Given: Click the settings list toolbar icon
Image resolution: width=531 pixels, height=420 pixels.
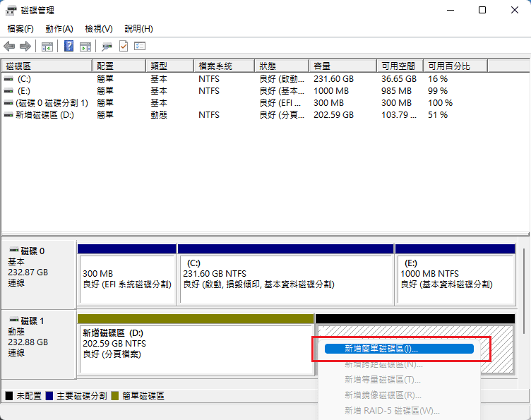Looking at the screenshot, I should click(x=140, y=46).
